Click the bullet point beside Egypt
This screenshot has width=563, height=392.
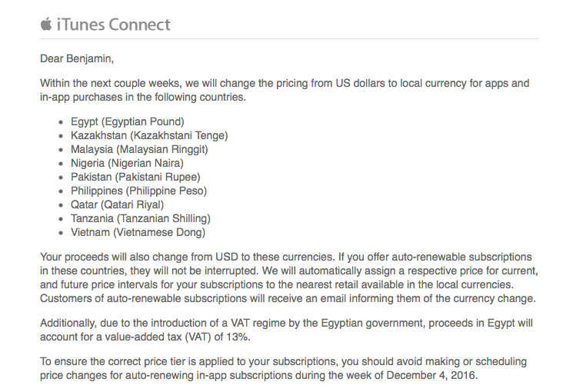click(61, 122)
